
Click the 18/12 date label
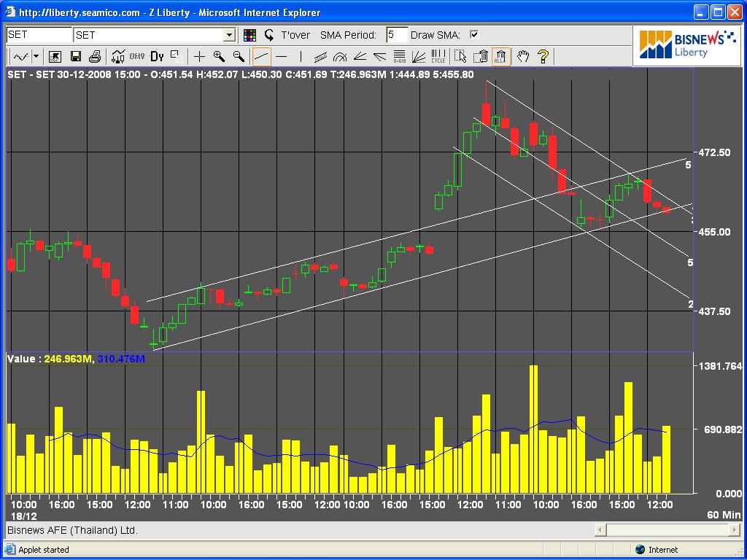pyautogui.click(x=24, y=516)
